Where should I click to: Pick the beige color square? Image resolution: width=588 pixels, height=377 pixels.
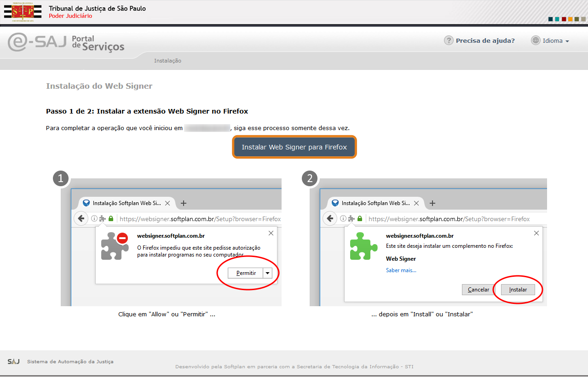[583, 19]
